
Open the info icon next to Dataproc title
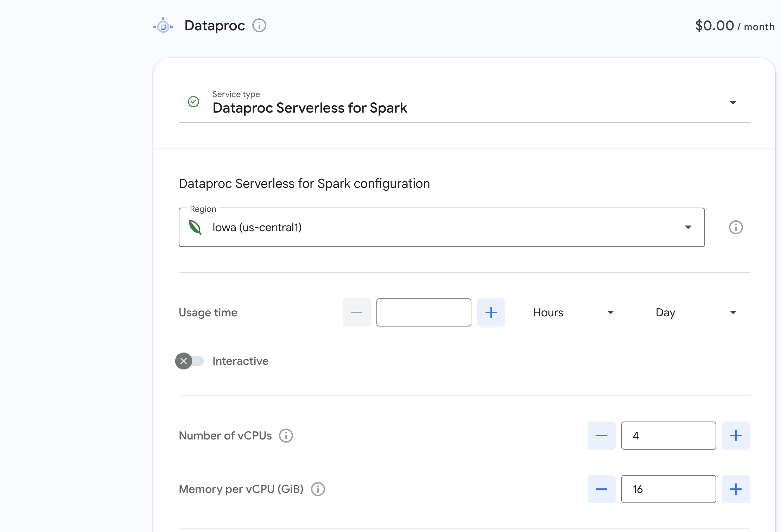pyautogui.click(x=259, y=25)
